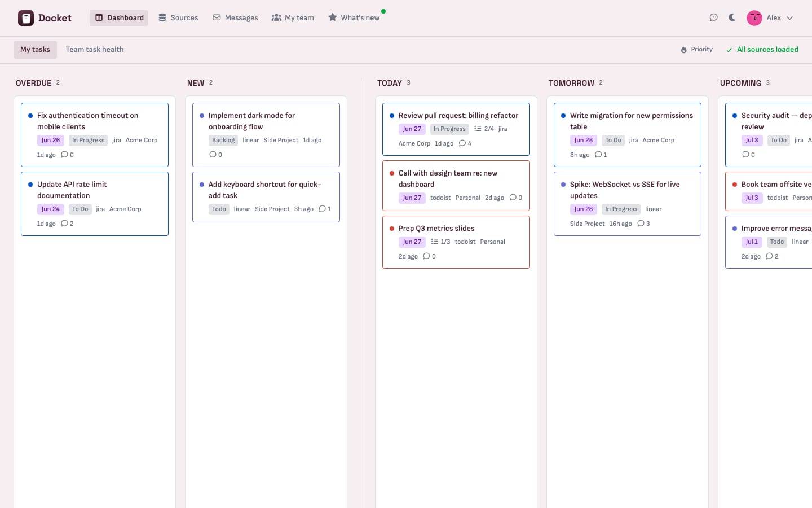This screenshot has height=508, width=812.
Task: Click the TODAY column header
Action: pos(390,83)
